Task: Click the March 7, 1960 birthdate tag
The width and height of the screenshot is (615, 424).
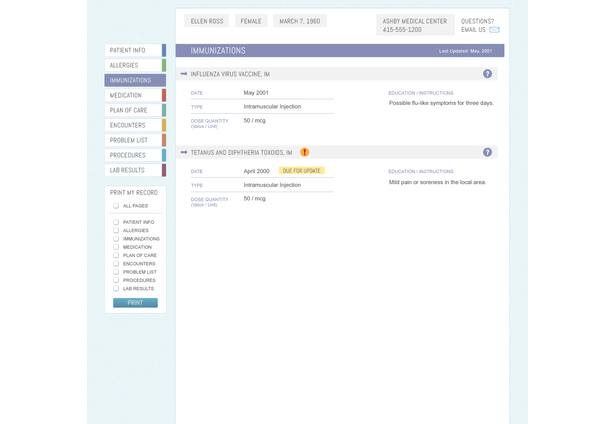Action: [x=300, y=21]
